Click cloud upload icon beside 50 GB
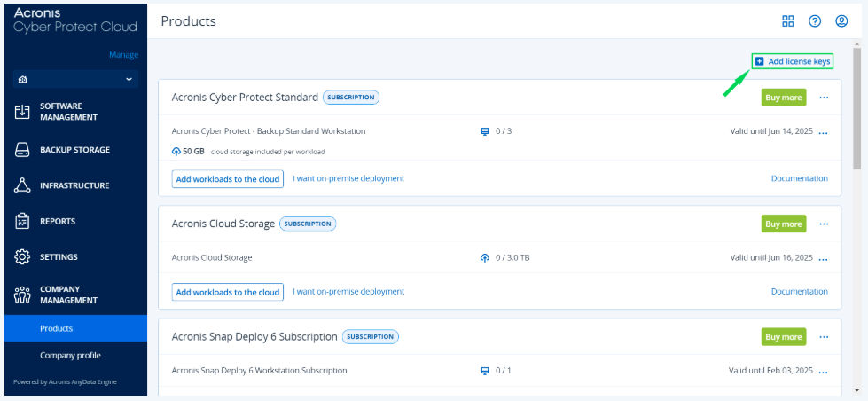 point(176,151)
